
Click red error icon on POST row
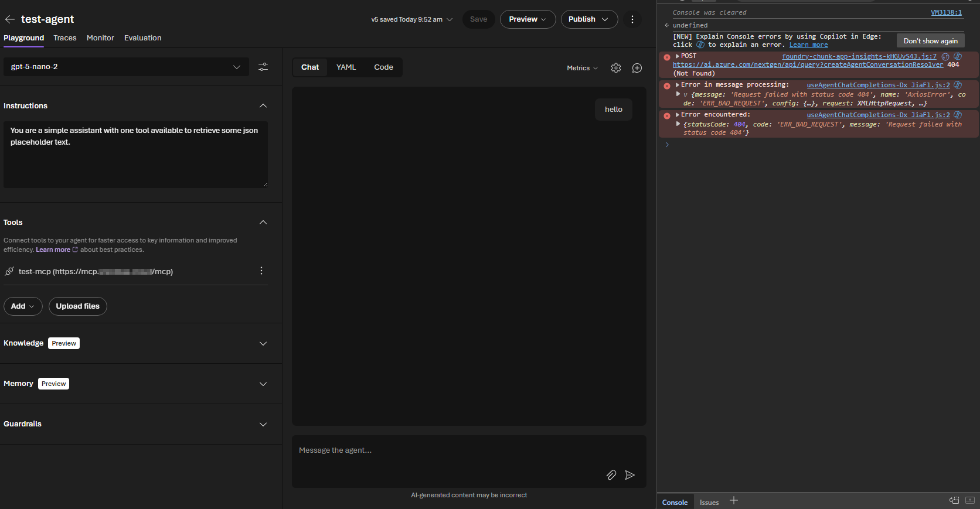pos(667,57)
